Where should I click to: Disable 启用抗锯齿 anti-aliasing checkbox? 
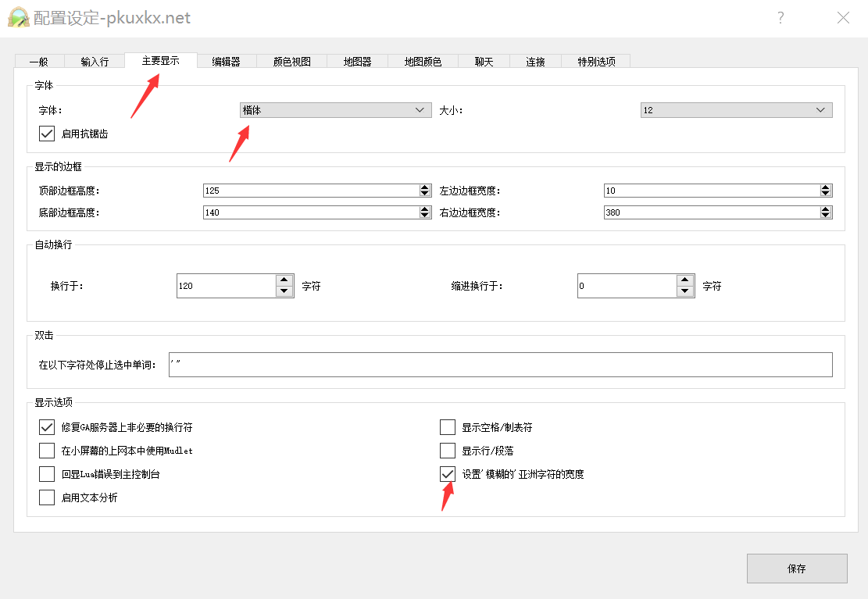(46, 133)
